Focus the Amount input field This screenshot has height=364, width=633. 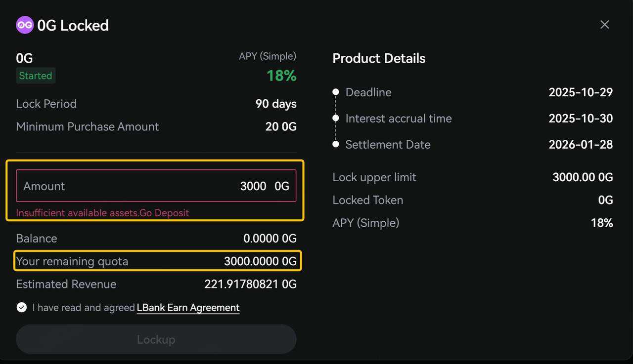[x=156, y=186]
